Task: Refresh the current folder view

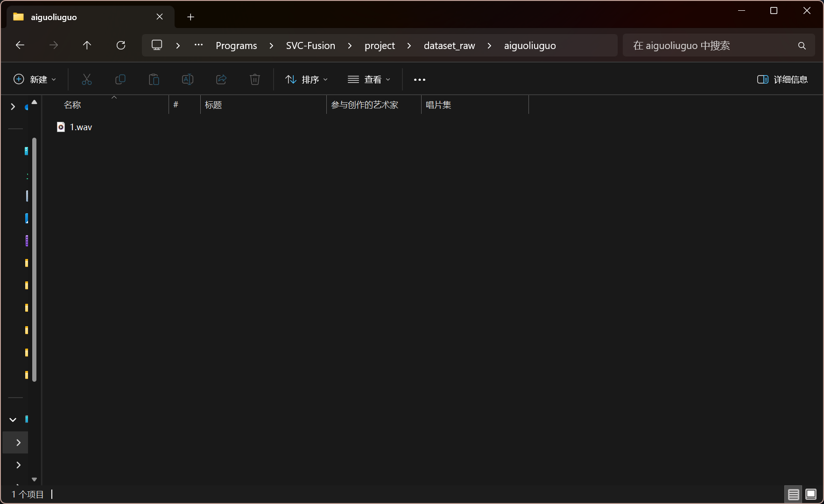Action: point(121,45)
